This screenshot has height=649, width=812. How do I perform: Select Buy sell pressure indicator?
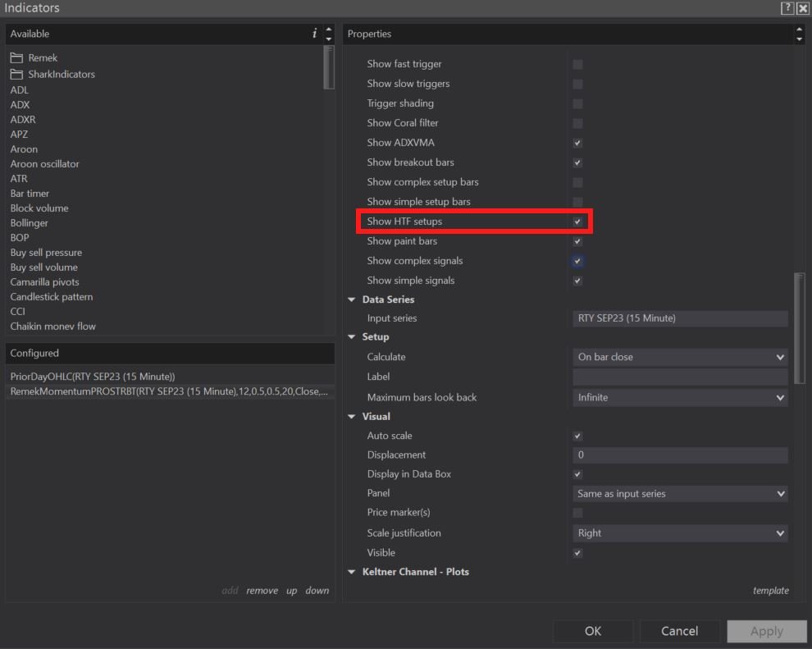(x=46, y=253)
